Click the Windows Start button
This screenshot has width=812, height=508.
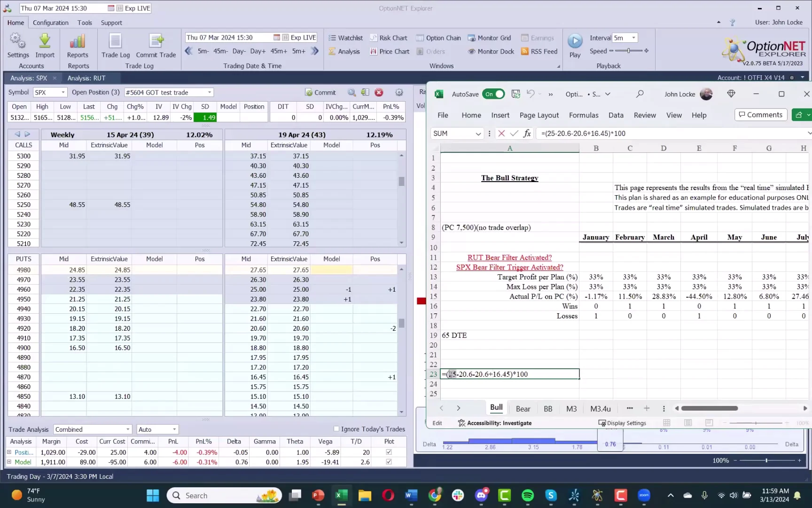pyautogui.click(x=153, y=495)
